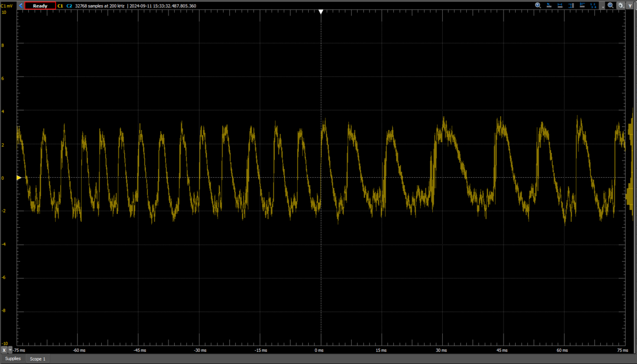The image size is (637, 364).
Task: Click the zoom magnifier icon in the plot toolbar
Action: [x=538, y=6]
